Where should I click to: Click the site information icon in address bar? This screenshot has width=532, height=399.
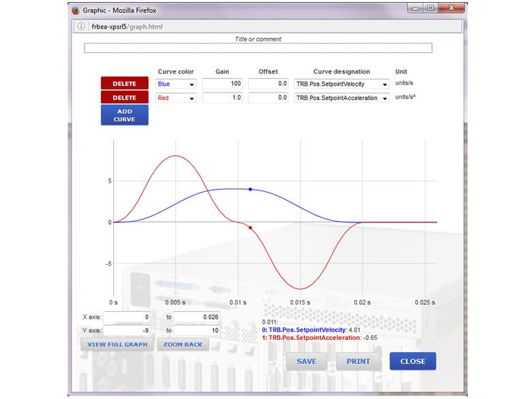tap(81, 27)
